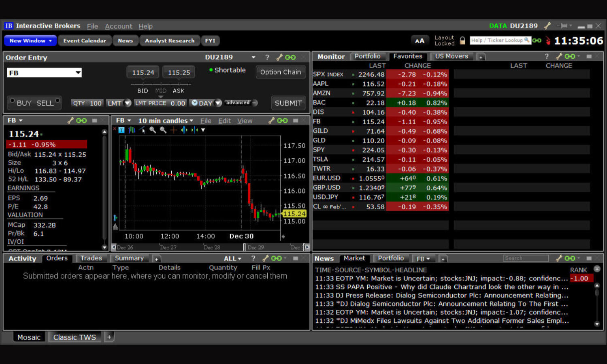Screen dimensions: 607x364
Task: Open the Trades tab in Activity panel
Action: [x=91, y=258]
